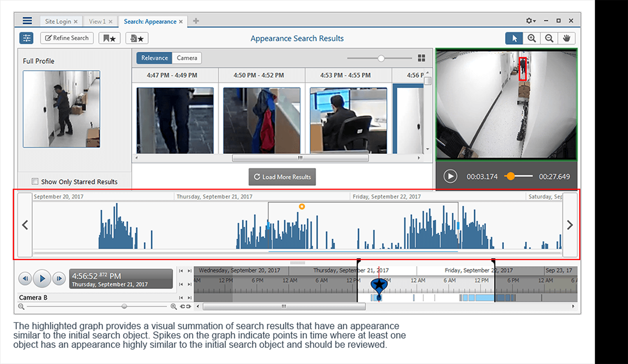Screen dimensions: 628x364
Task: Click the clip progress slider knob
Action: click(x=510, y=176)
